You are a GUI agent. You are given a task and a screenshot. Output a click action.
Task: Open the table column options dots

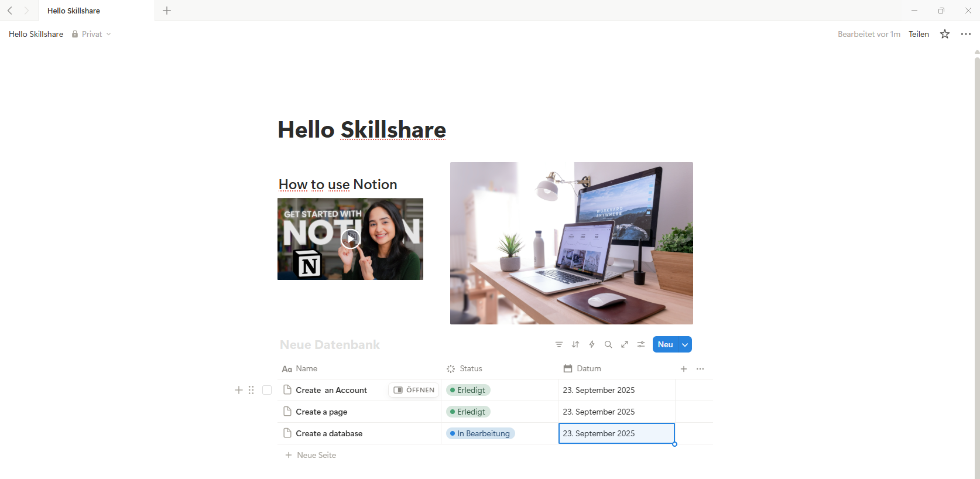[700, 369]
